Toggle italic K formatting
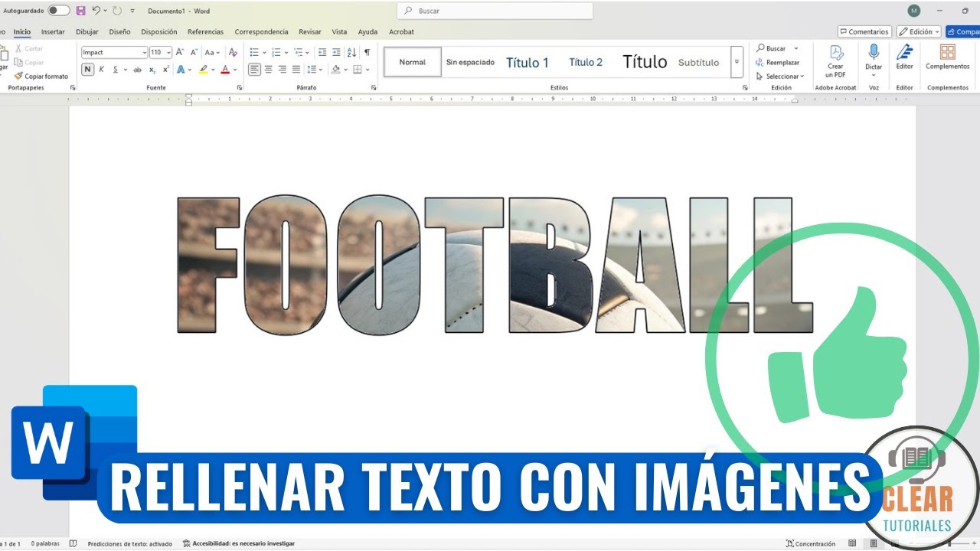The width and height of the screenshot is (980, 551). coord(102,70)
